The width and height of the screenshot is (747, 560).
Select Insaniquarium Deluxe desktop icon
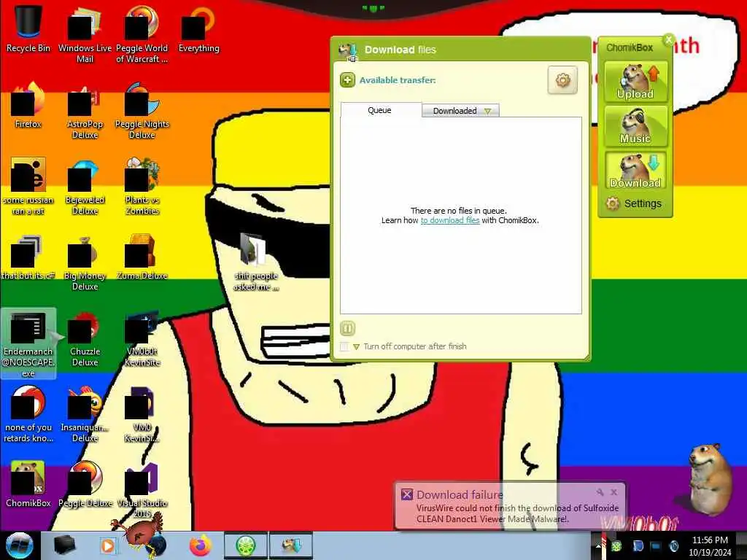[x=85, y=414]
